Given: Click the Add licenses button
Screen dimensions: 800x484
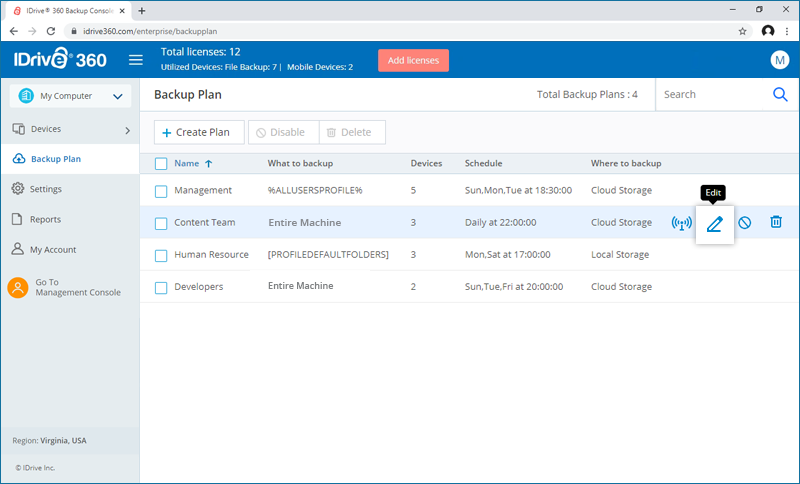Looking at the screenshot, I should [413, 60].
